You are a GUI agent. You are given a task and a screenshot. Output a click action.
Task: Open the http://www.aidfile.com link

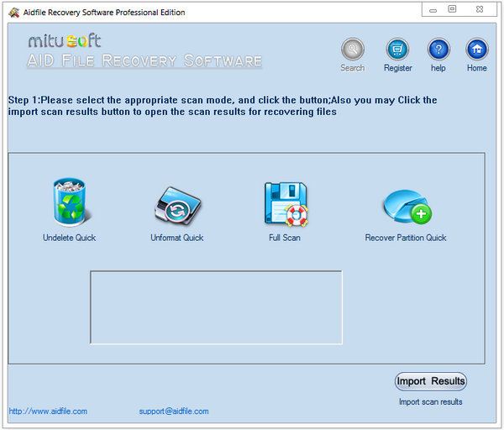[x=48, y=412]
